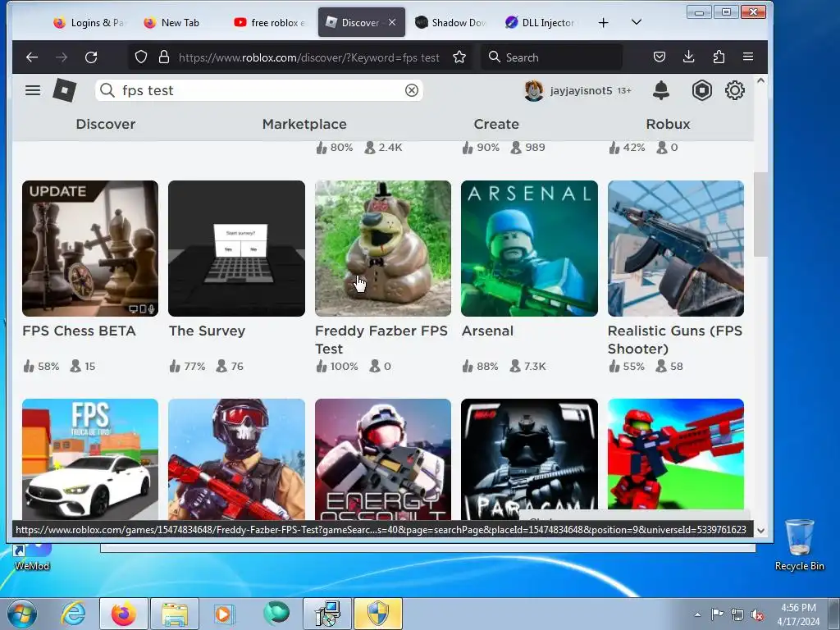Reload the current Roblox page
This screenshot has height=630, width=840.
coord(91,57)
